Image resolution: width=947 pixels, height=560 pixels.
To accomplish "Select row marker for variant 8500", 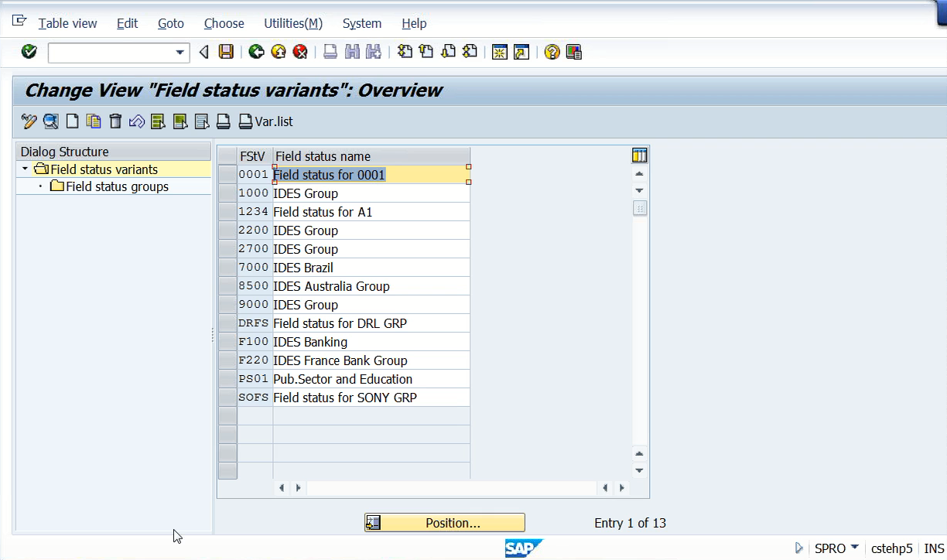I will tap(227, 286).
